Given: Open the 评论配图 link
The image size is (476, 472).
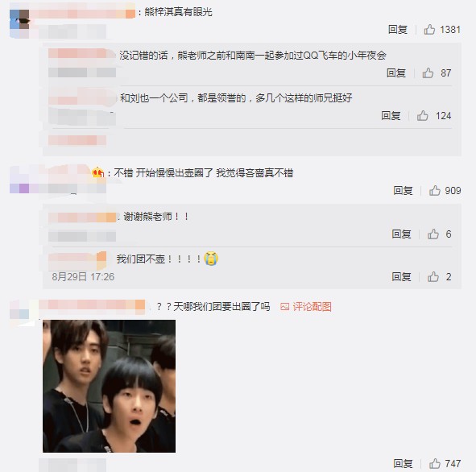Looking at the screenshot, I should click(312, 307).
